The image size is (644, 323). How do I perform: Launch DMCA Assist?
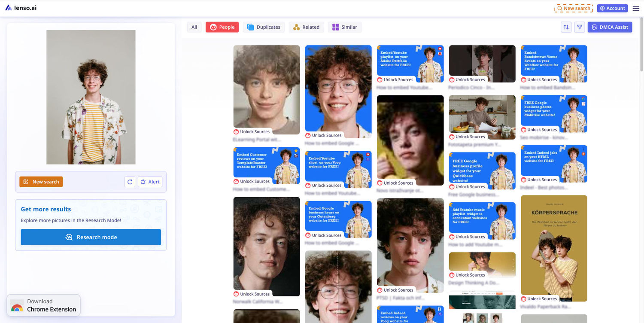point(610,27)
